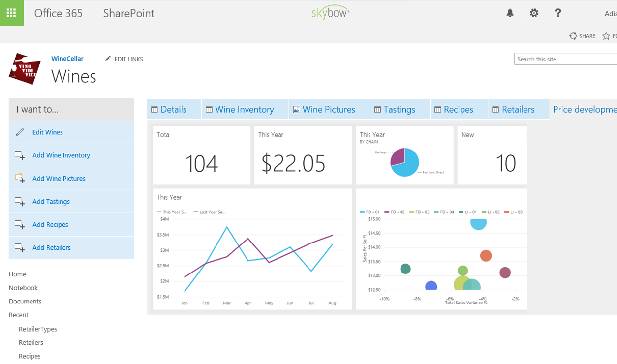Click the help question mark icon
Image resolution: width=617 pixels, height=364 pixels.
(557, 13)
